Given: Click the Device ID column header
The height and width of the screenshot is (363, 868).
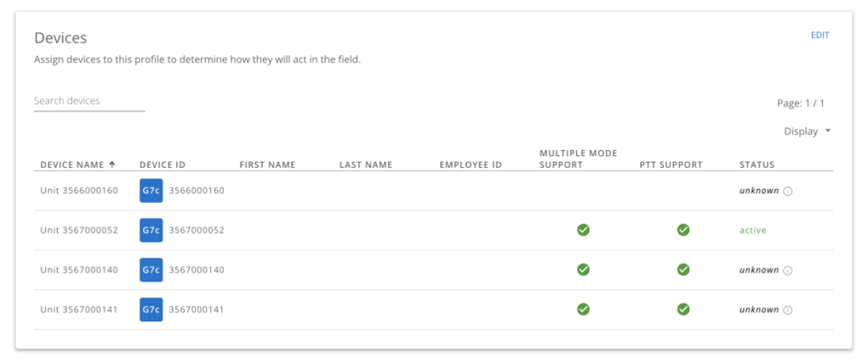Looking at the screenshot, I should point(163,164).
